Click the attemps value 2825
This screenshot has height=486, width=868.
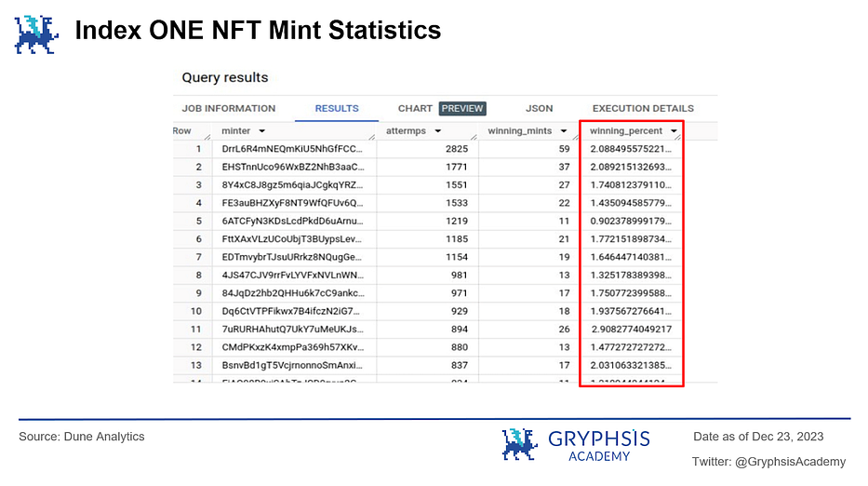point(455,149)
